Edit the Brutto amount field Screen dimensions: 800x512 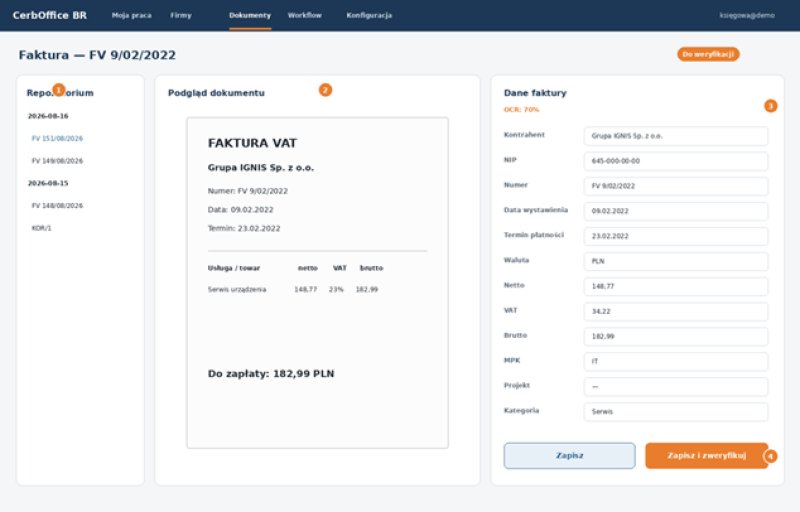pyautogui.click(x=676, y=336)
